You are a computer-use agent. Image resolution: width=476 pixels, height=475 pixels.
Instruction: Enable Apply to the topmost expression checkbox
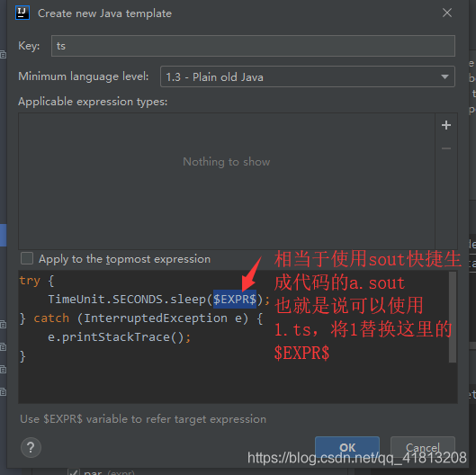(27, 258)
